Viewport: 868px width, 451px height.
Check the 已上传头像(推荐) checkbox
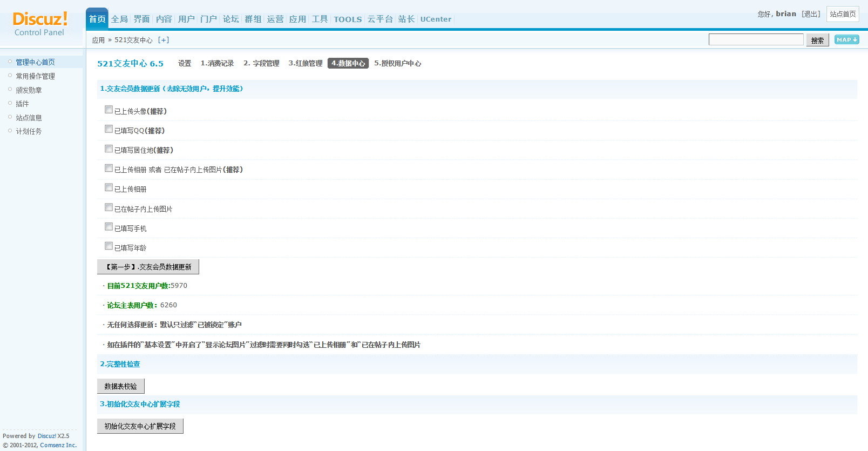[x=109, y=110]
